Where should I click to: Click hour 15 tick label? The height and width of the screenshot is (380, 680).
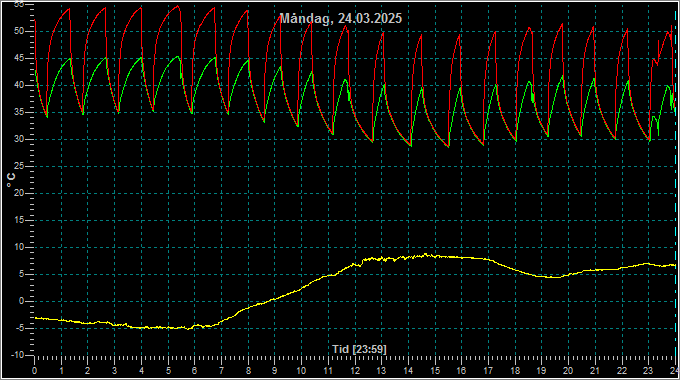coord(435,371)
